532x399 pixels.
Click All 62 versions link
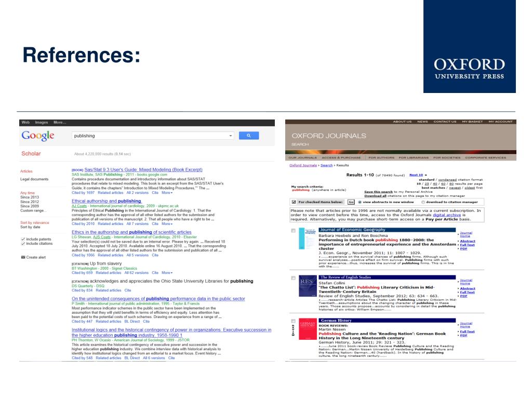pos(137,273)
